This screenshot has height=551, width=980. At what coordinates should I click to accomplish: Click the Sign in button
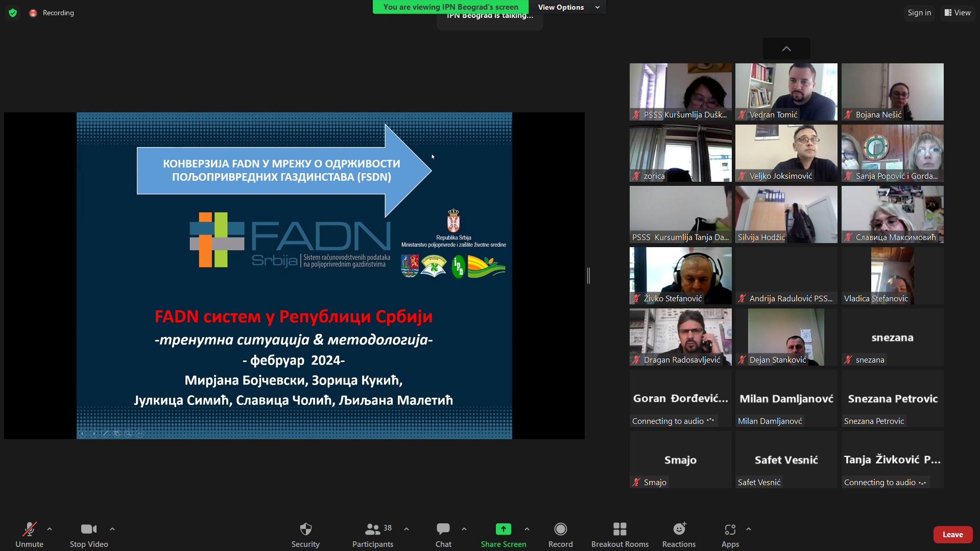click(919, 13)
